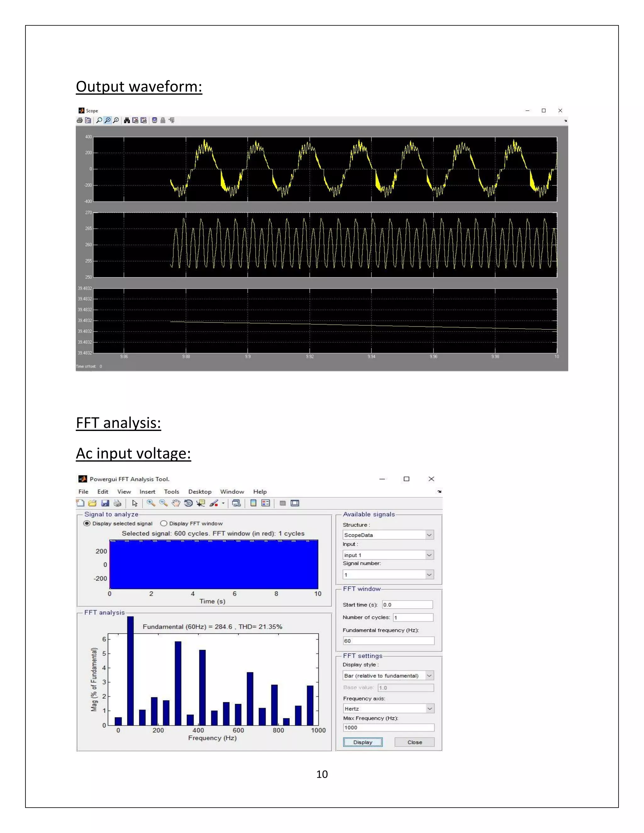Click the Display button
This screenshot has width=644, height=833.
click(363, 742)
